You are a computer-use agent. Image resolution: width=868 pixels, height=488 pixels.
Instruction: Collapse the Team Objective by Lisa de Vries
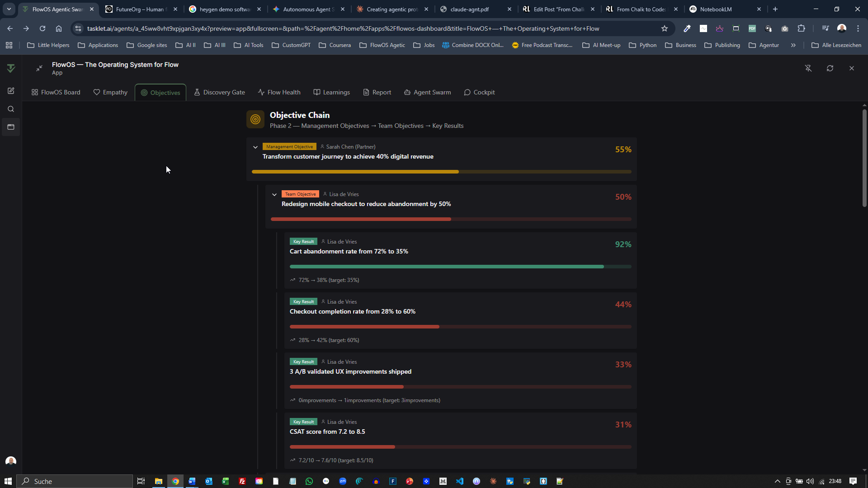(x=274, y=194)
